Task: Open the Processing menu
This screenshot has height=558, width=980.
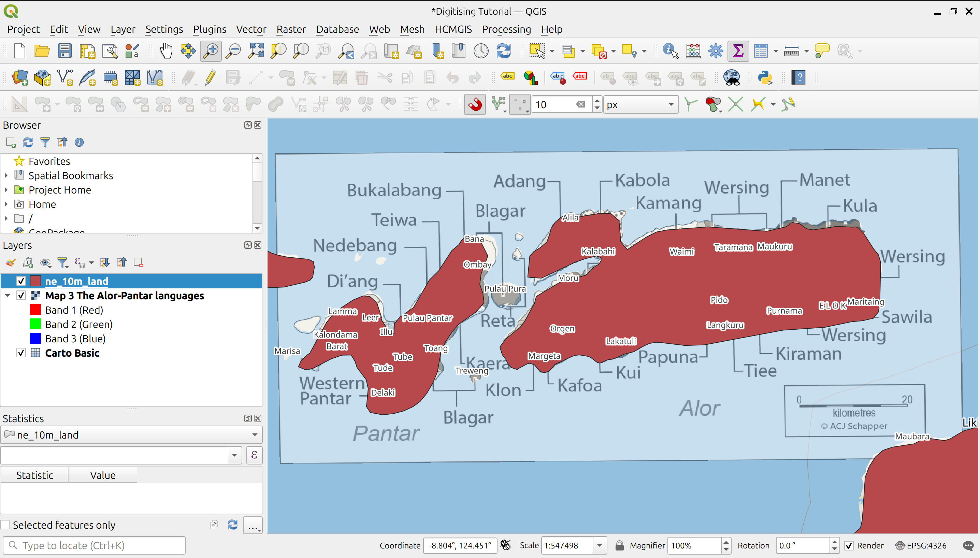Action: (x=506, y=29)
